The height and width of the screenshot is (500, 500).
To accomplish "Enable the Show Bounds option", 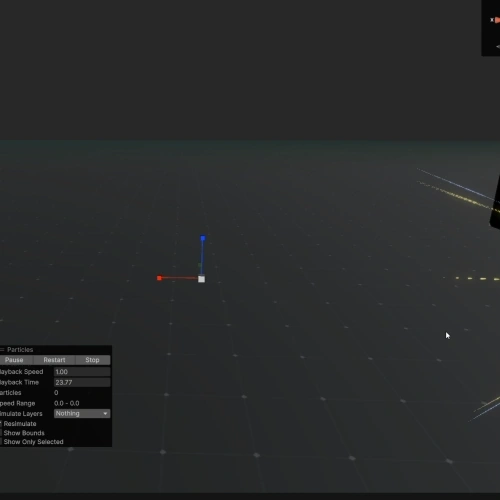I will [x=1, y=433].
